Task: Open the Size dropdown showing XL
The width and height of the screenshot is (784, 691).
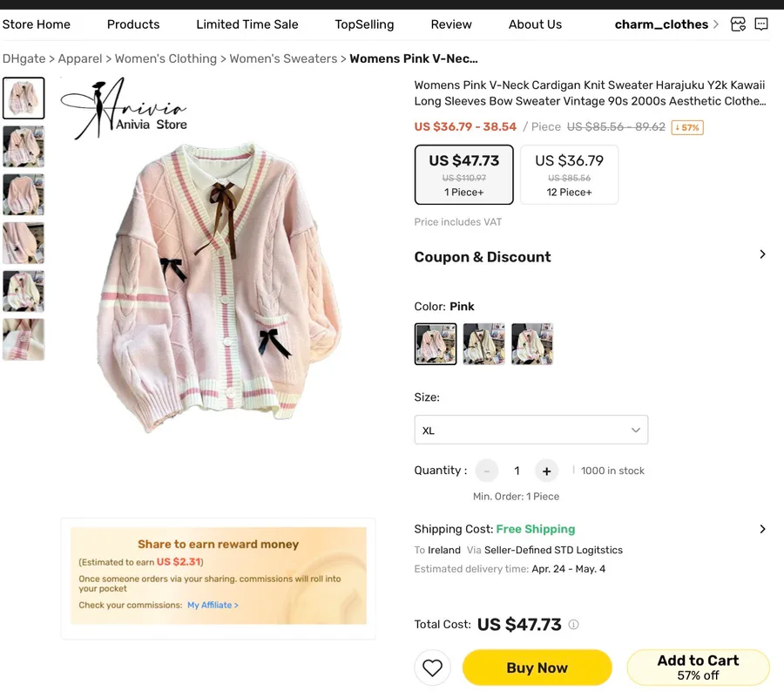Action: [x=531, y=430]
